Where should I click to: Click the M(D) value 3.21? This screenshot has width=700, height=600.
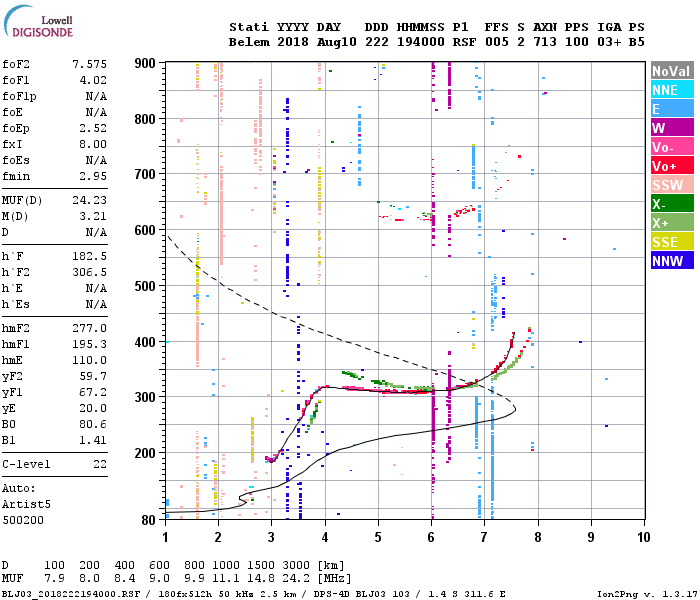coord(93,216)
